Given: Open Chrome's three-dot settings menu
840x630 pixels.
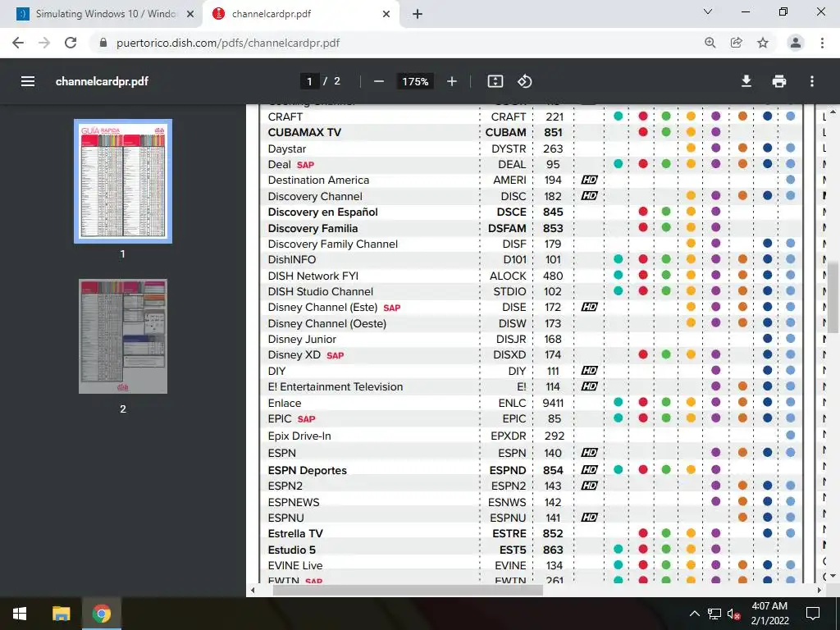Looking at the screenshot, I should (822, 43).
